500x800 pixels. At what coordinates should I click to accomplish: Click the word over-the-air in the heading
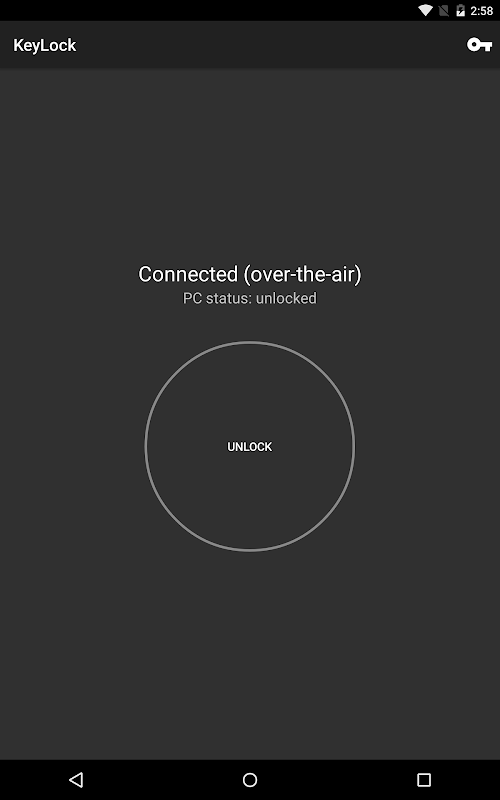[x=302, y=274]
